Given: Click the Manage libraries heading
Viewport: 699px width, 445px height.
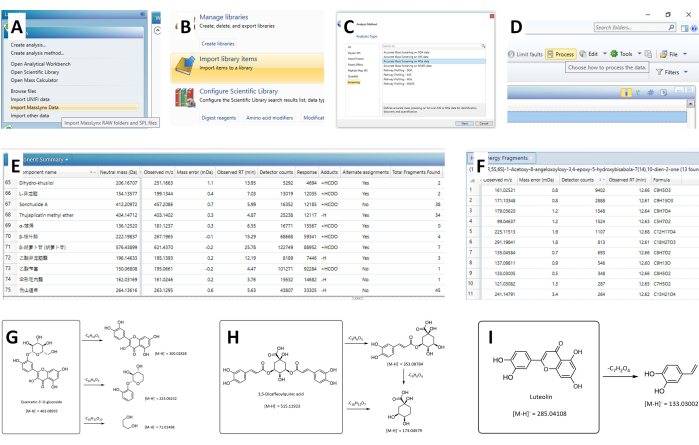Looking at the screenshot, I should (224, 17).
